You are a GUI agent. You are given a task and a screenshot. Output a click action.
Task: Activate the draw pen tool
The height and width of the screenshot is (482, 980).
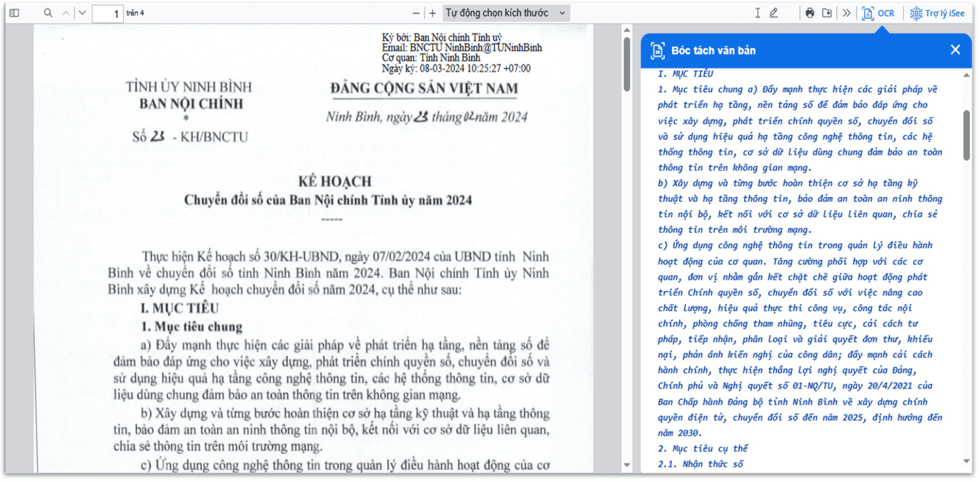coord(774,13)
